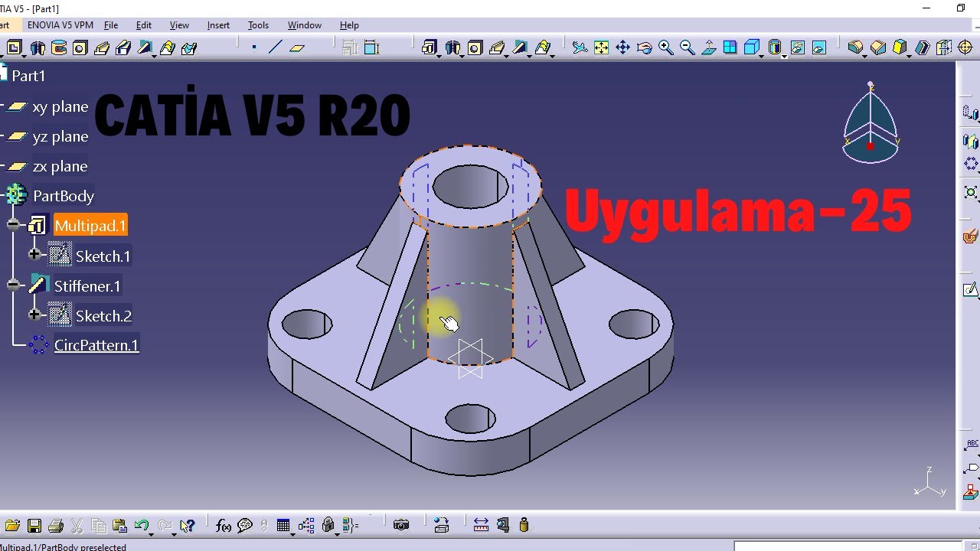Select the Removed Multi-sections Solid tool
This screenshot has height=551, width=980.
pyautogui.click(x=188, y=48)
